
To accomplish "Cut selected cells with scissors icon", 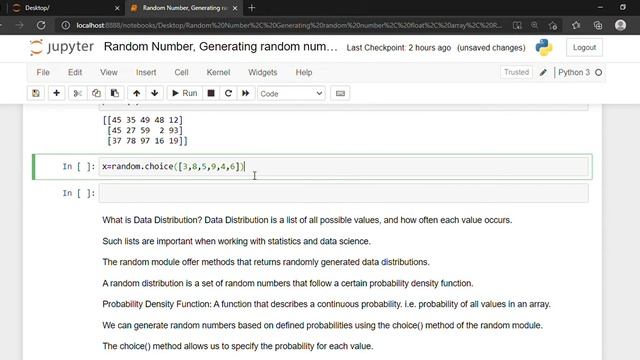I will coord(77,93).
